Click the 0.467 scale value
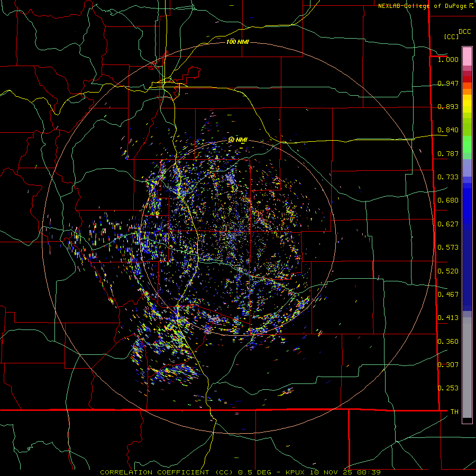476x476 pixels. point(448,295)
